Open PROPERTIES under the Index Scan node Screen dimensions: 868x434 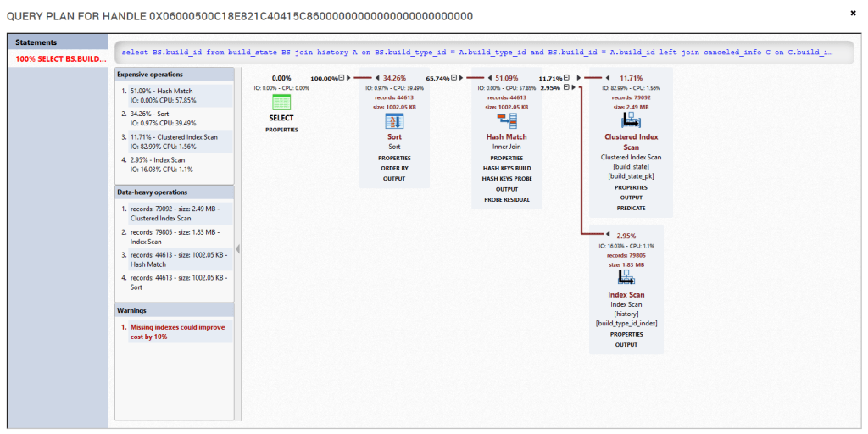point(626,334)
